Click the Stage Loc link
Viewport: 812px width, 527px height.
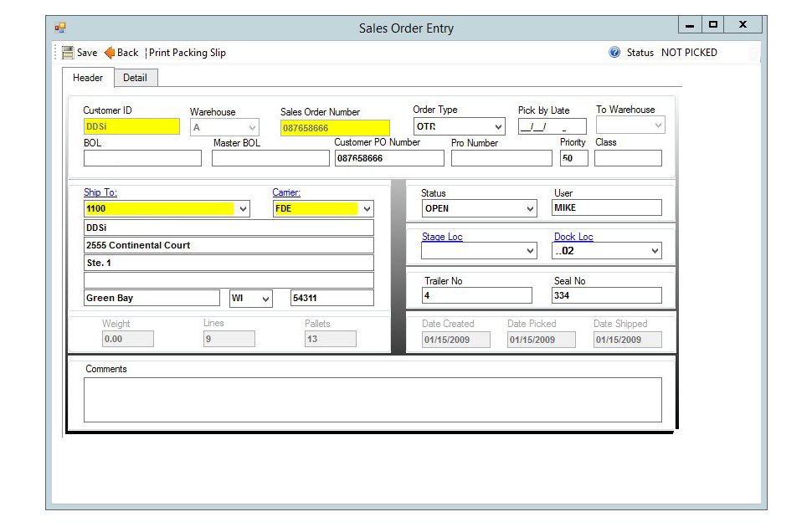(442, 237)
